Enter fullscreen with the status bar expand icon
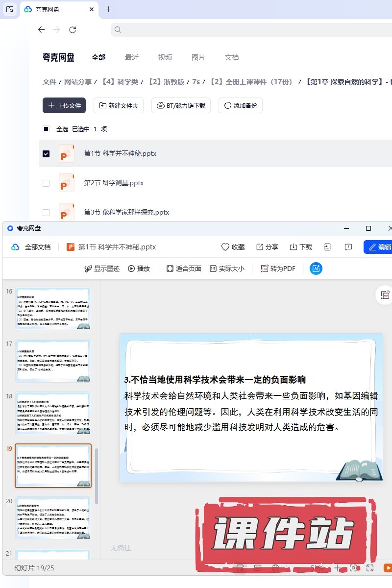The height and width of the screenshot is (588, 392). 370,568
